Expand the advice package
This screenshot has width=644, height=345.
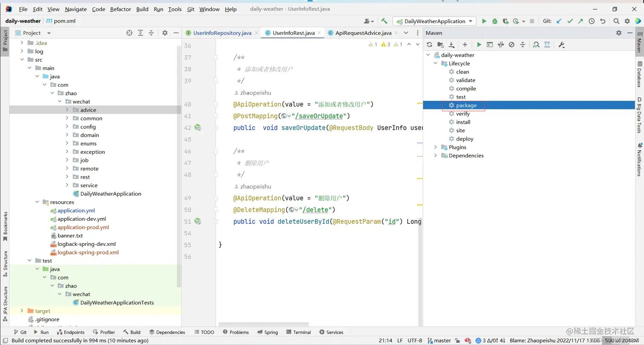[67, 110]
